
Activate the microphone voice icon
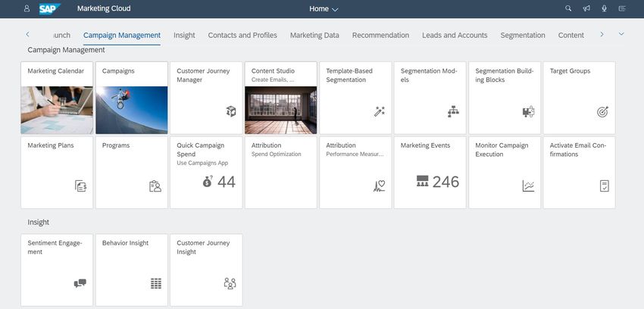pyautogui.click(x=604, y=8)
